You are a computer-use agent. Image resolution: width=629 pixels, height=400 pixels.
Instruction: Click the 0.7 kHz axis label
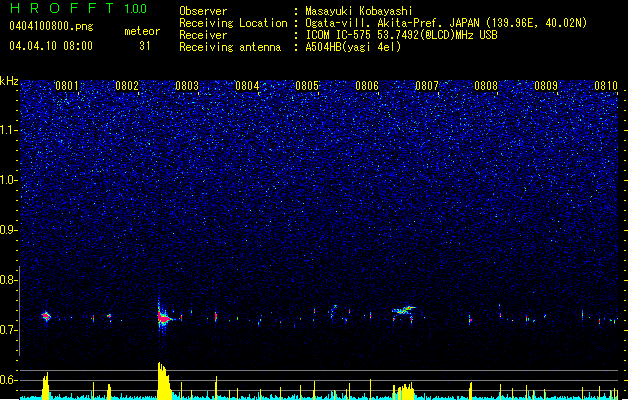[8, 330]
